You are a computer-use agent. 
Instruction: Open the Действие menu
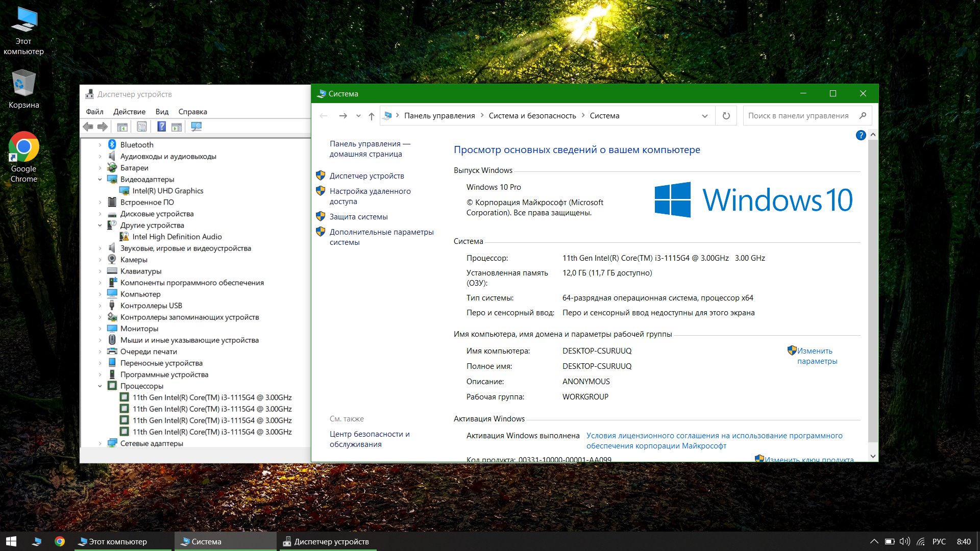pos(129,112)
